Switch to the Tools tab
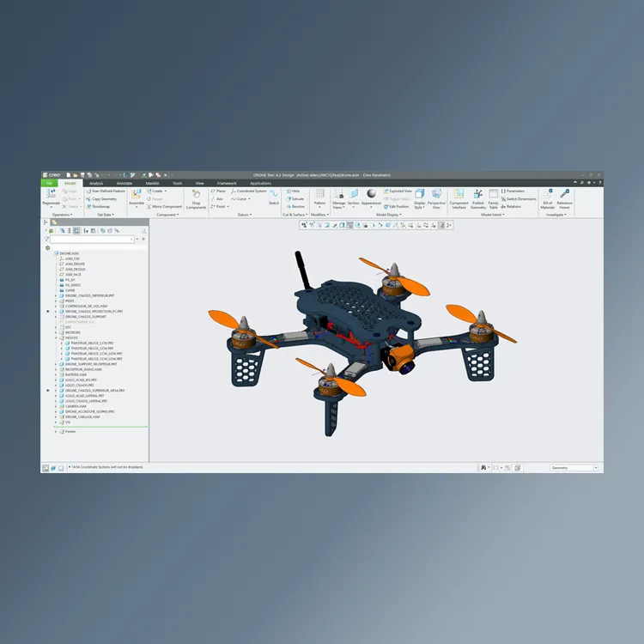This screenshot has width=644, height=644. click(177, 183)
